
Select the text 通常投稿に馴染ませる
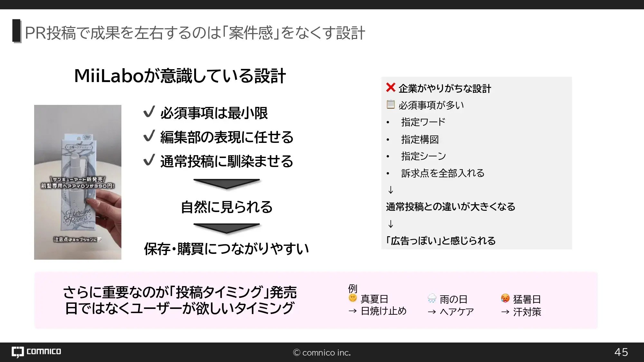click(227, 161)
